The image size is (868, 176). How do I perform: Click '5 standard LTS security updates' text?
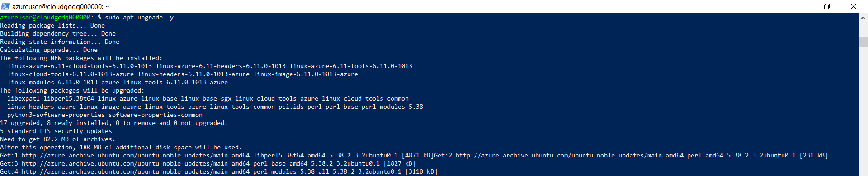[x=56, y=131]
